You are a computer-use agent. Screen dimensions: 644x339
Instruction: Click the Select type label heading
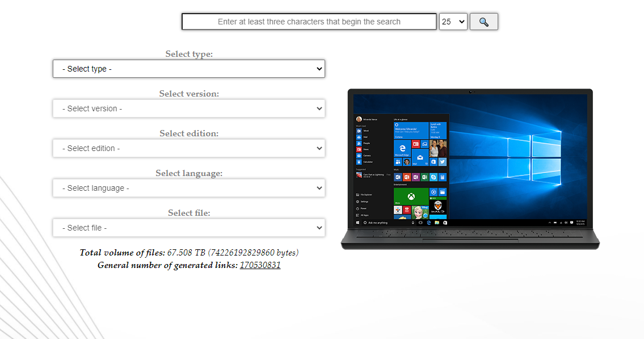(x=189, y=54)
